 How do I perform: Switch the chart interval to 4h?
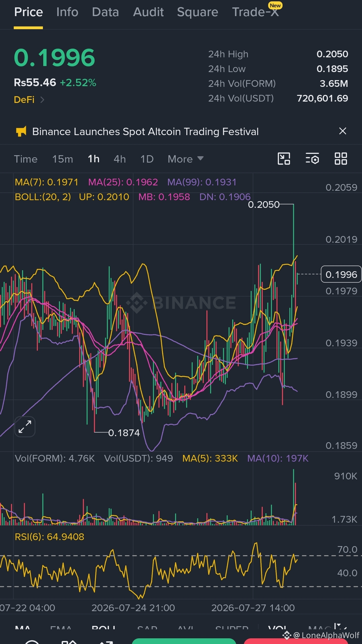click(120, 159)
